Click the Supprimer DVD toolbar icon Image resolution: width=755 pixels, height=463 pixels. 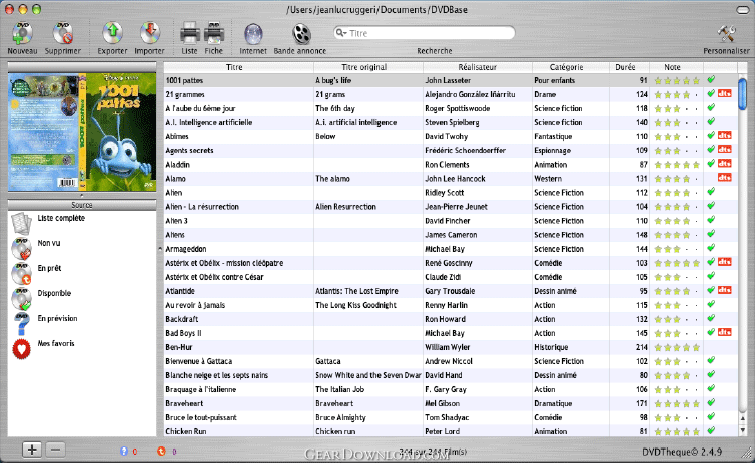tap(63, 34)
